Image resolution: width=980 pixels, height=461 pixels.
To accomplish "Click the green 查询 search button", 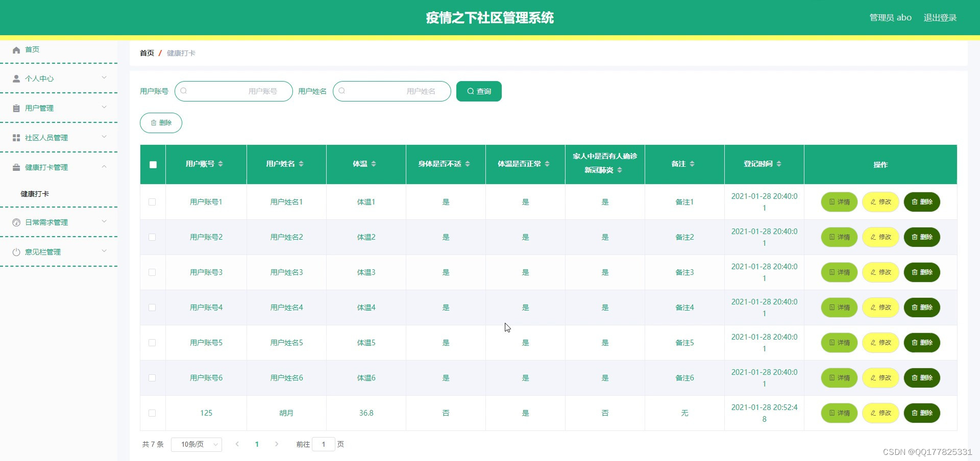I will pos(479,91).
